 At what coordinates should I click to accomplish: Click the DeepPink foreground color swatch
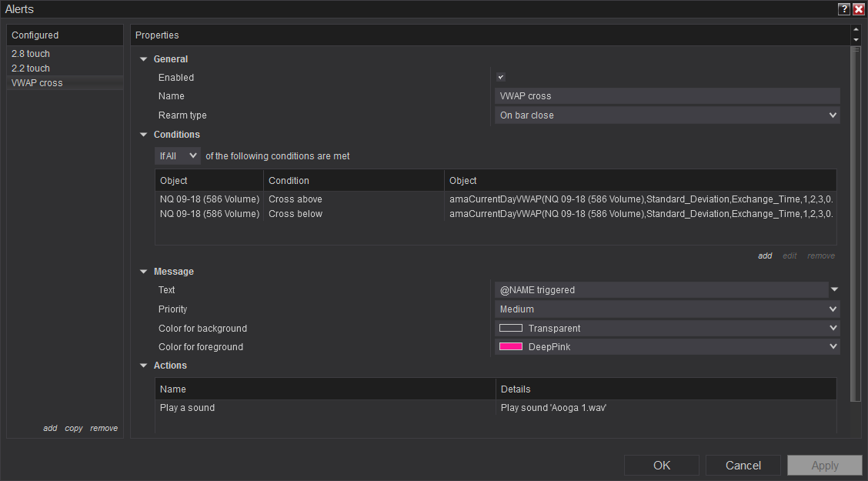511,347
